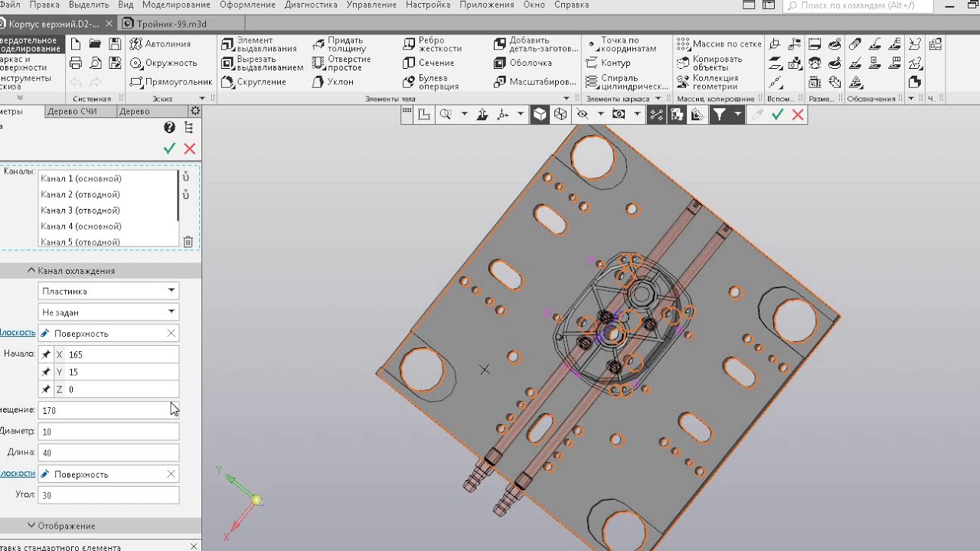Delete channel with the trash icon
980x551 pixels.
point(188,242)
